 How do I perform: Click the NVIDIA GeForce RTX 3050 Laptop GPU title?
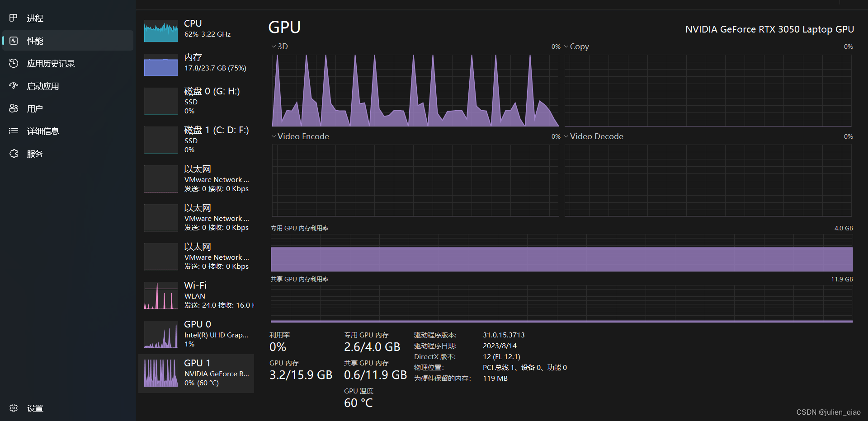click(769, 29)
